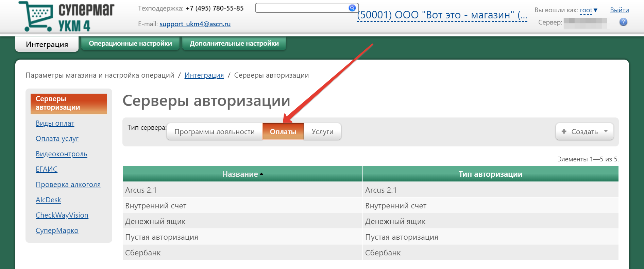Screen dimensions: 644x269
Task: Select the Оплаты server type
Action: [283, 132]
